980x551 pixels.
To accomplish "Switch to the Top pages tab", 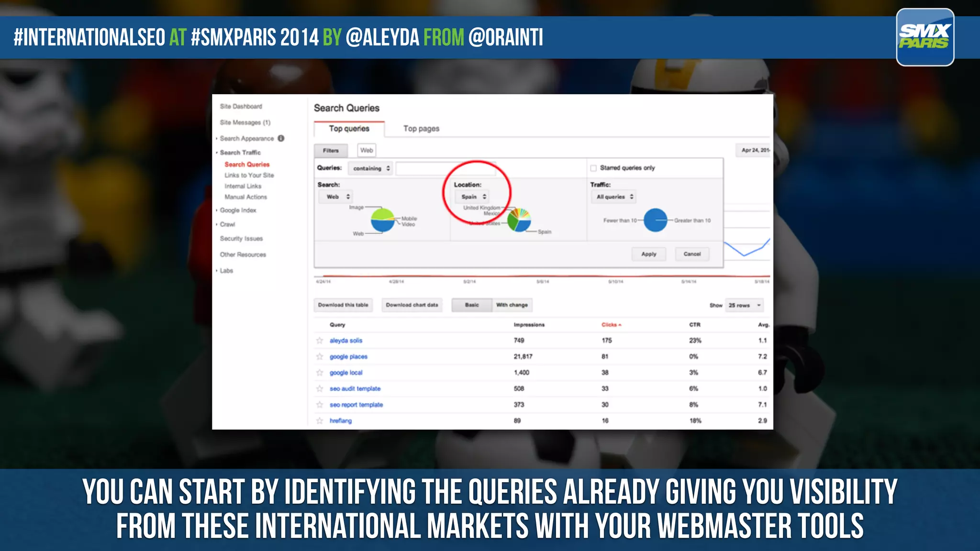I will pyautogui.click(x=421, y=129).
